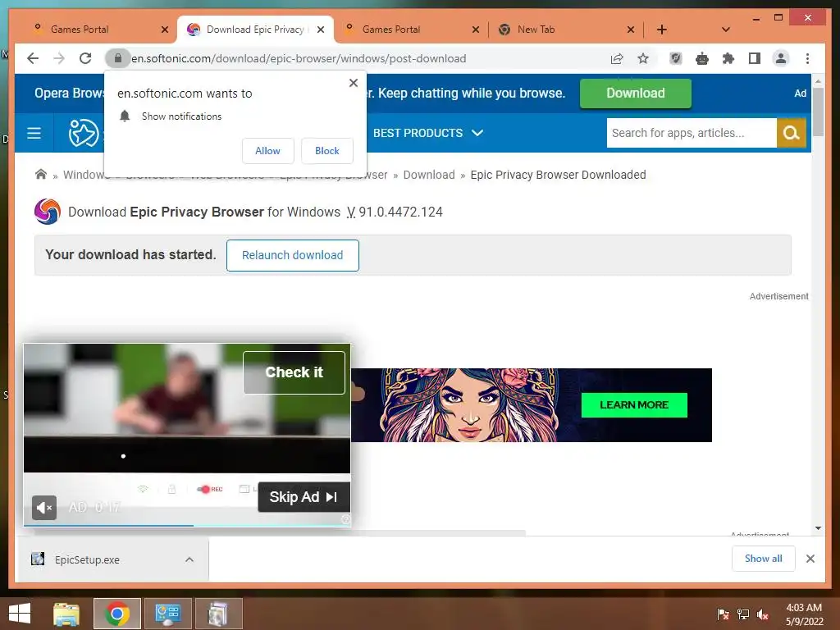The width and height of the screenshot is (840, 630).
Task: Open the shield extension icon
Action: pos(676,58)
